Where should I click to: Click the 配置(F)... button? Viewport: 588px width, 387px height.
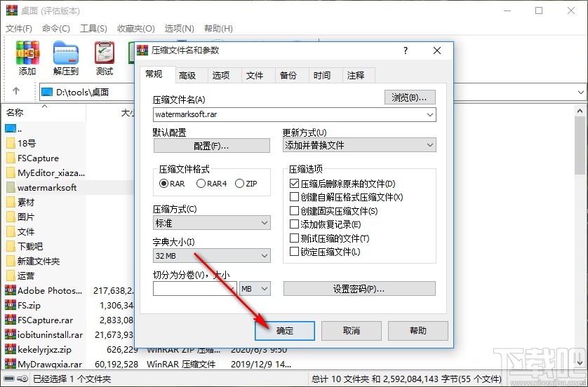pyautogui.click(x=211, y=146)
